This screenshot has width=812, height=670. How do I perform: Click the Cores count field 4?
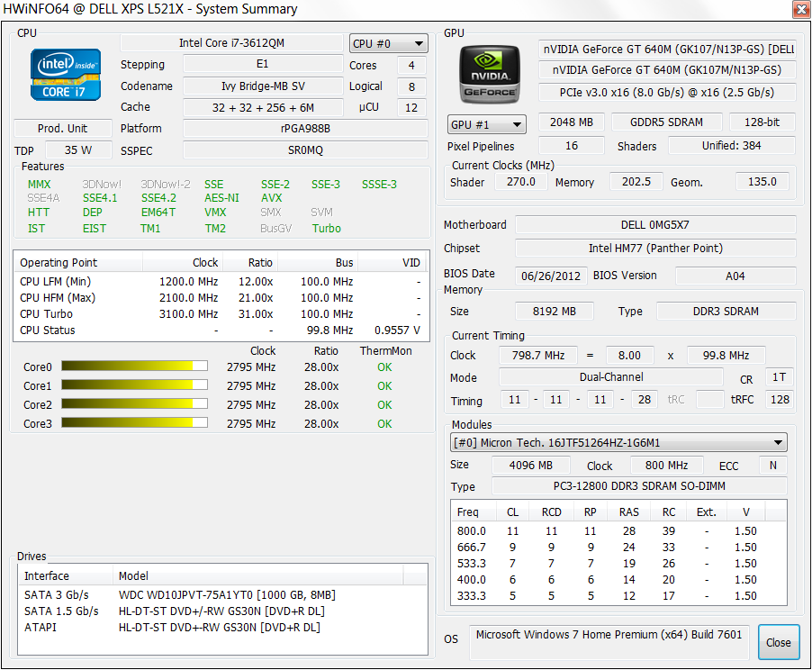[x=411, y=66]
